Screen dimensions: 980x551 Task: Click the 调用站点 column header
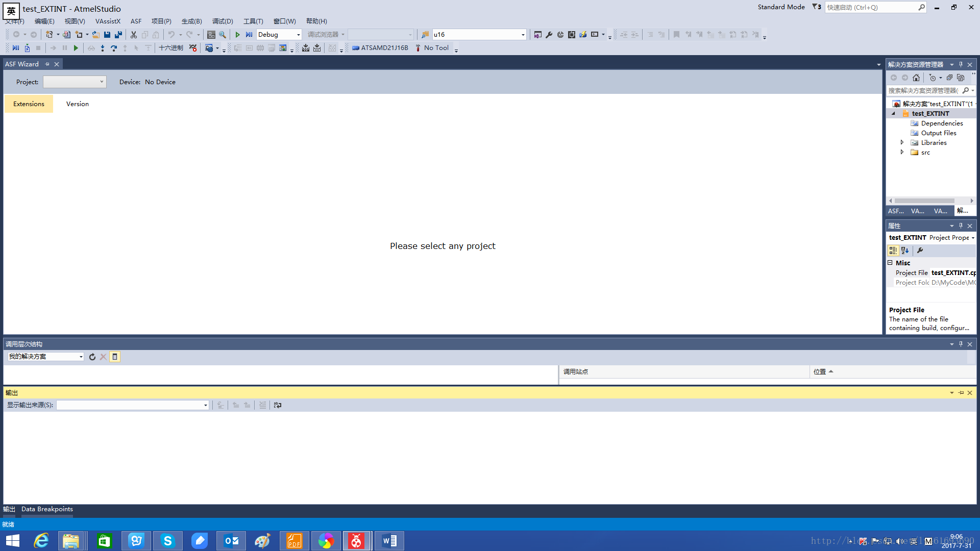[684, 372]
